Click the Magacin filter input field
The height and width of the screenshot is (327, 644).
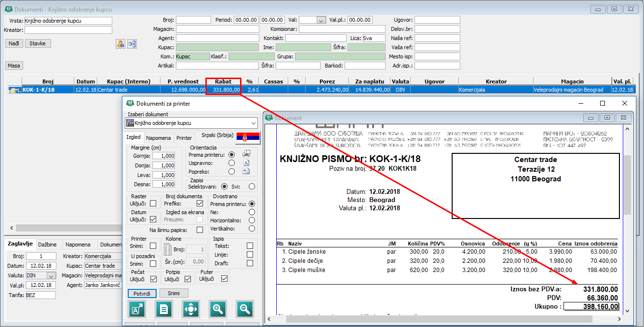tap(217, 29)
